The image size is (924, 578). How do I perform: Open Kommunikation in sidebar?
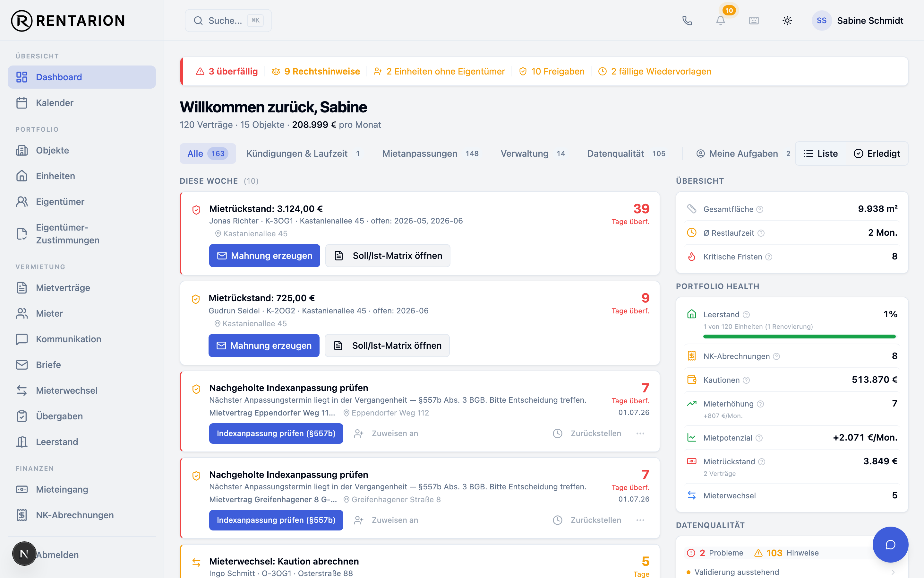(x=82, y=339)
